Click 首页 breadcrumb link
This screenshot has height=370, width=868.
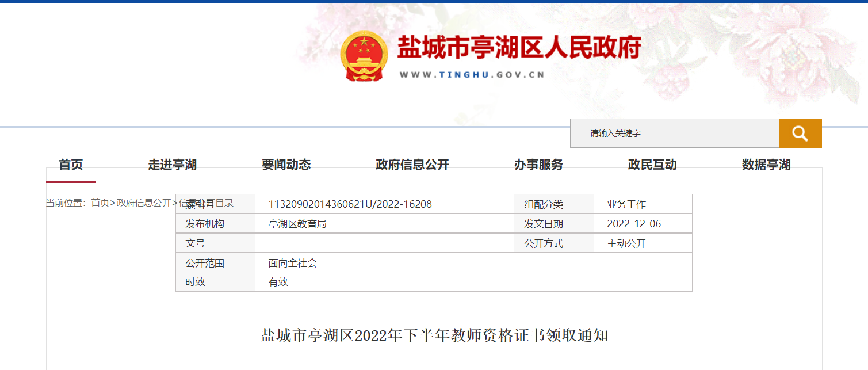[100, 203]
